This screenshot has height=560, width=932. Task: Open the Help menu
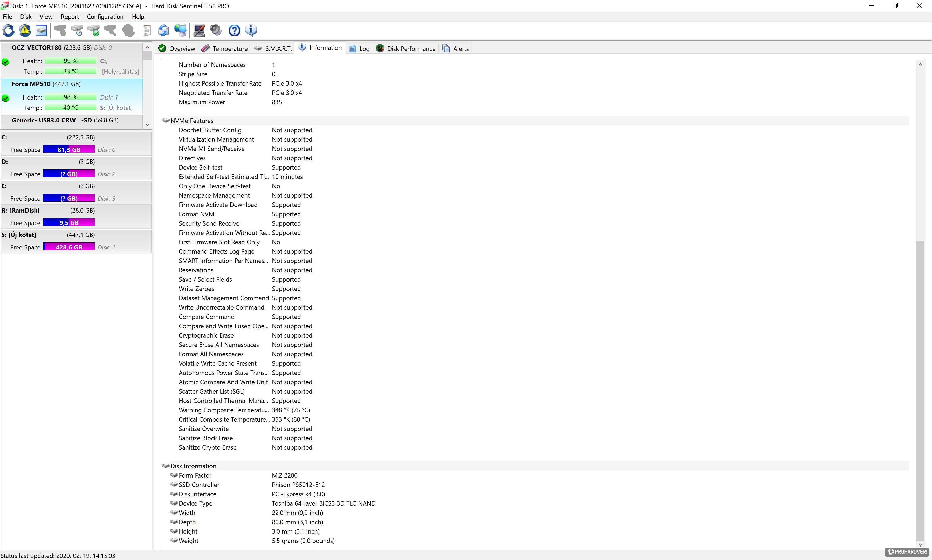pyautogui.click(x=138, y=17)
